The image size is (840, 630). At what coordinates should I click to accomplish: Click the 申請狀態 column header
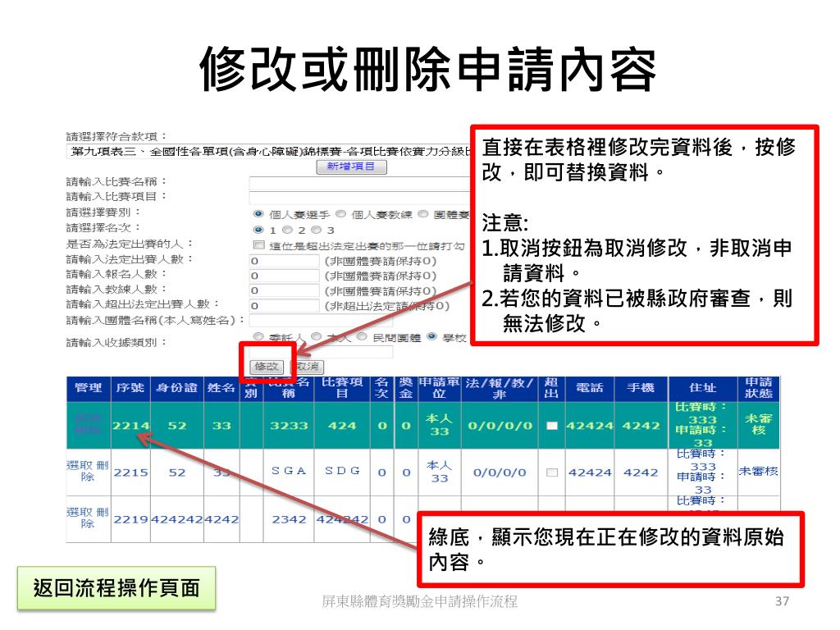click(x=759, y=388)
